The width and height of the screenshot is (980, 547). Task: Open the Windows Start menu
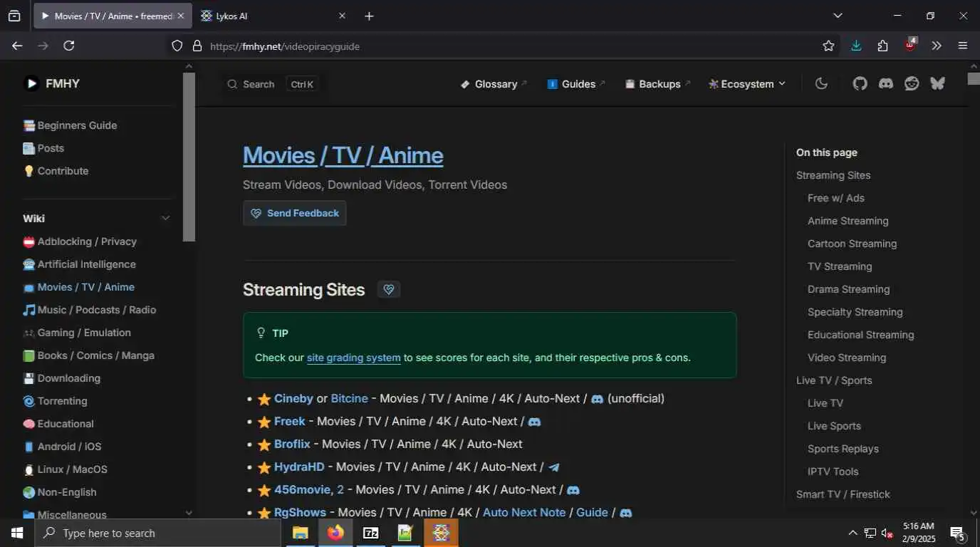point(17,533)
